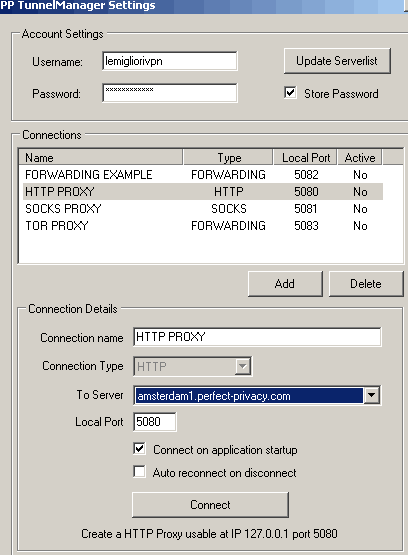Click the Active column header
Viewport: 408px width, 555px height.
[360, 158]
